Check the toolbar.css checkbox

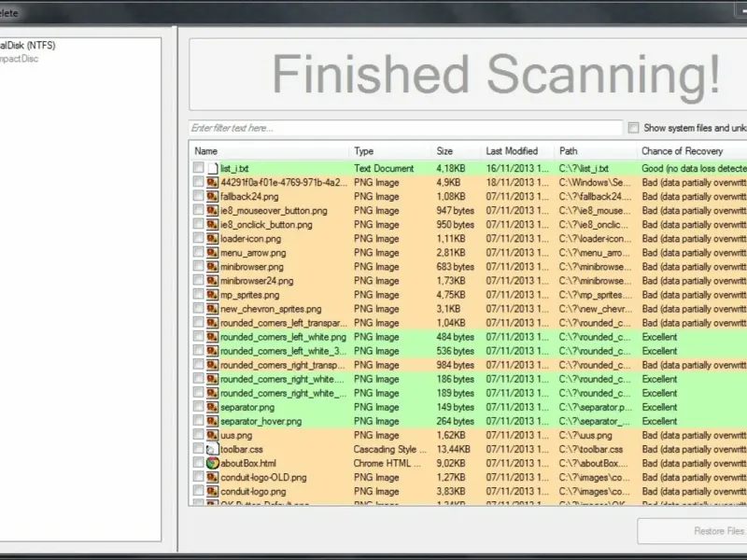point(198,449)
